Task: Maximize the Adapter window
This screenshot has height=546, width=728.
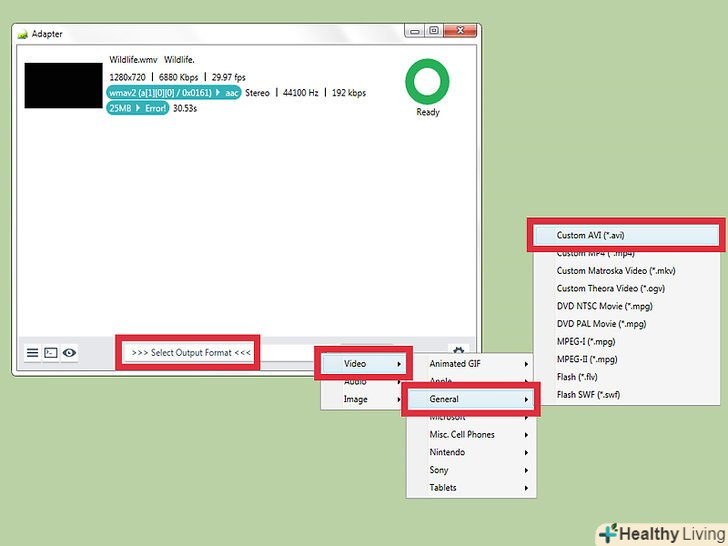Action: (x=434, y=31)
